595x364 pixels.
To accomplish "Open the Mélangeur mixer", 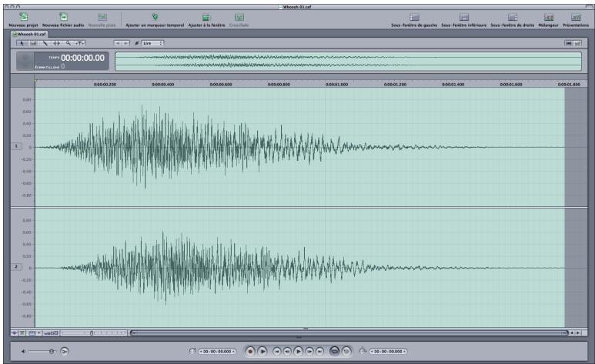I will [549, 18].
